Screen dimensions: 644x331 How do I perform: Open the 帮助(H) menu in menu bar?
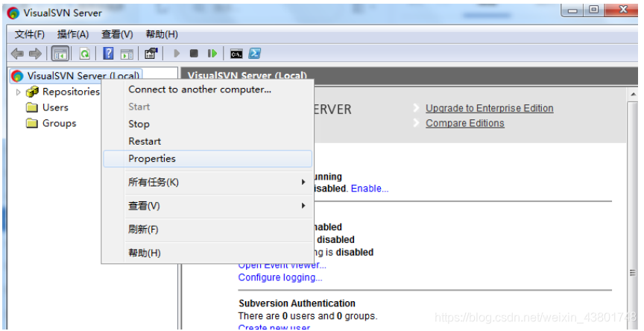point(162,34)
